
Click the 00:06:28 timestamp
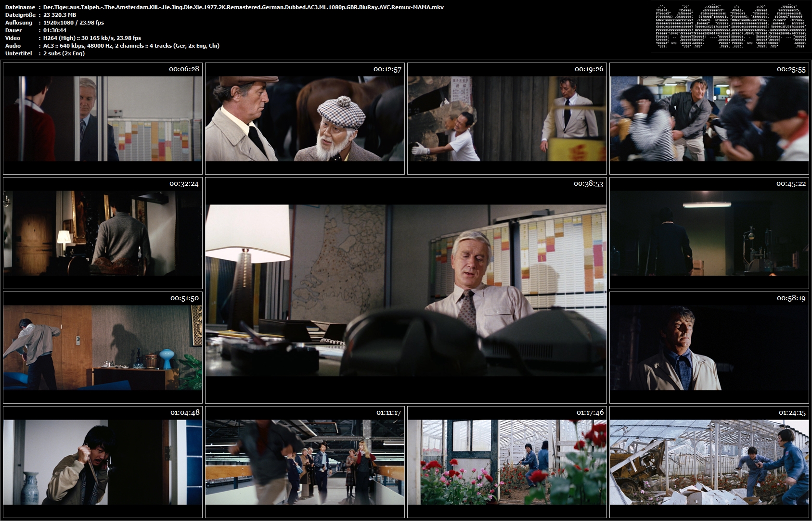tap(184, 69)
